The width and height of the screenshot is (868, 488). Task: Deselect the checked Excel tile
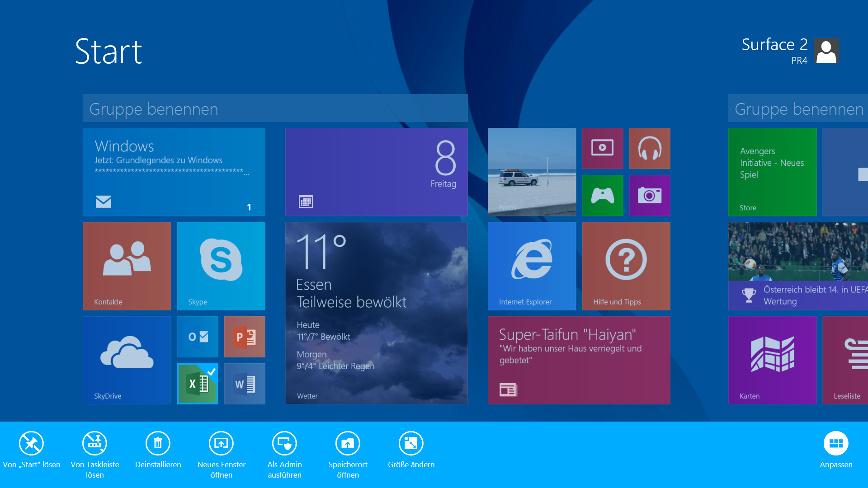[x=198, y=384]
